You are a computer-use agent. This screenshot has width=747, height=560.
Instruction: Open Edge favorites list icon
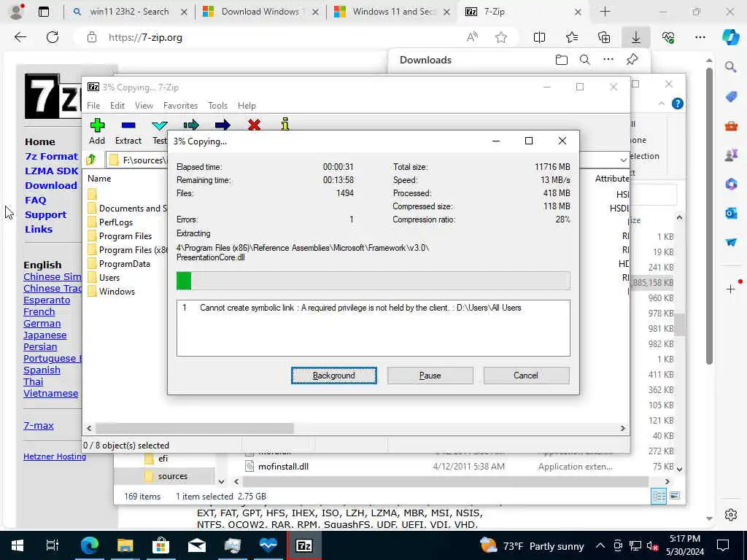click(x=572, y=37)
